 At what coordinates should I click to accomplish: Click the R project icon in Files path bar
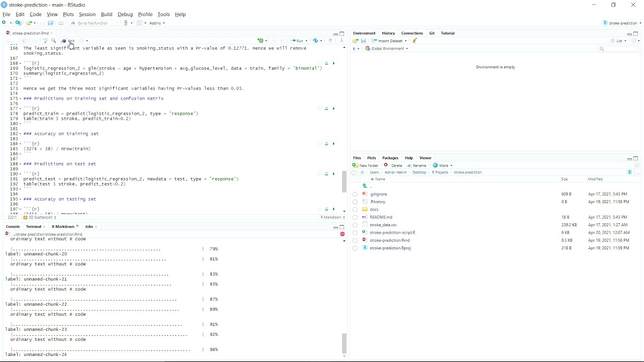[x=629, y=172]
